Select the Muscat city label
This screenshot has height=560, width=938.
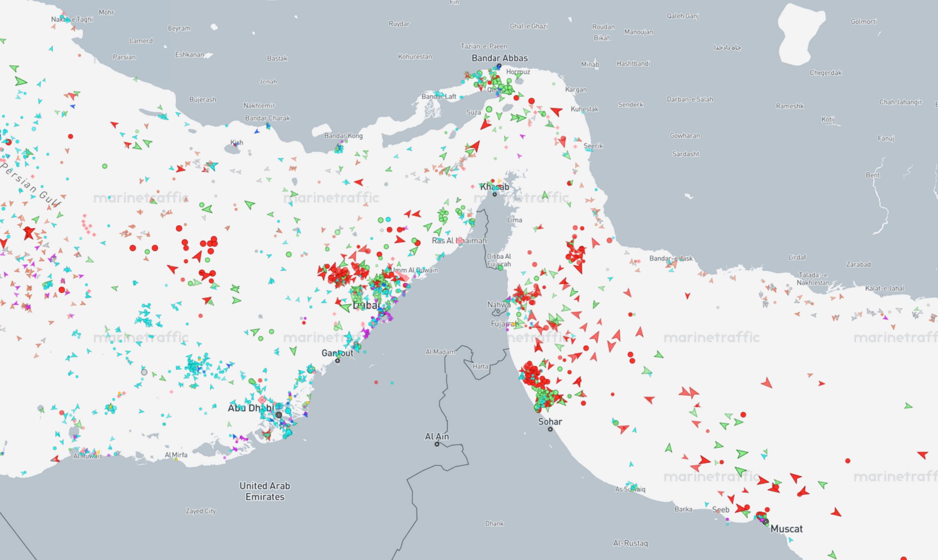(x=786, y=529)
